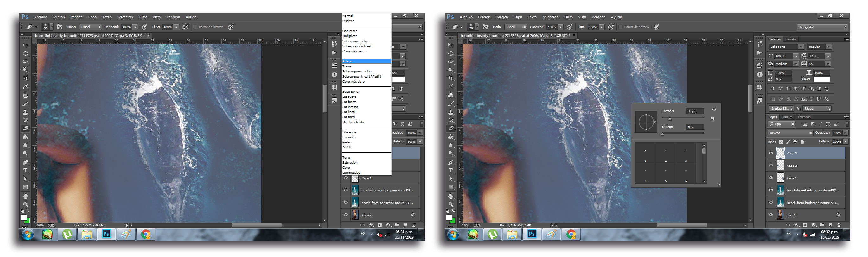Select the Dodge tool in right screenshot
This screenshot has height=257, width=868.
[x=451, y=153]
